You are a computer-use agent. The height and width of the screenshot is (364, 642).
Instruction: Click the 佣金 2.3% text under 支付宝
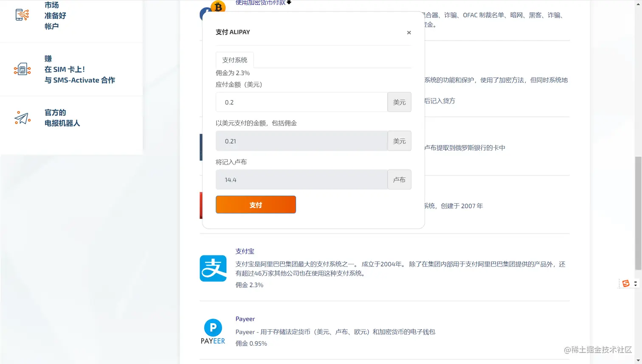(249, 285)
